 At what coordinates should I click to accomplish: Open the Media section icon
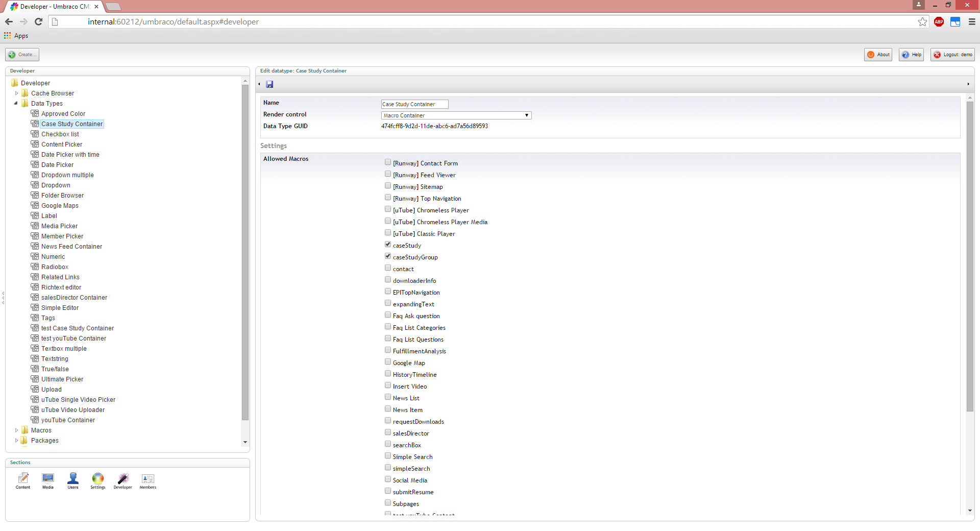pos(48,480)
